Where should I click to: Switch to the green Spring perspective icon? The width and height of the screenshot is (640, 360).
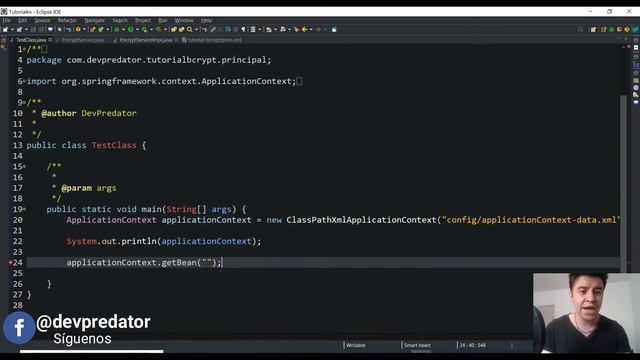pyautogui.click(x=611, y=29)
